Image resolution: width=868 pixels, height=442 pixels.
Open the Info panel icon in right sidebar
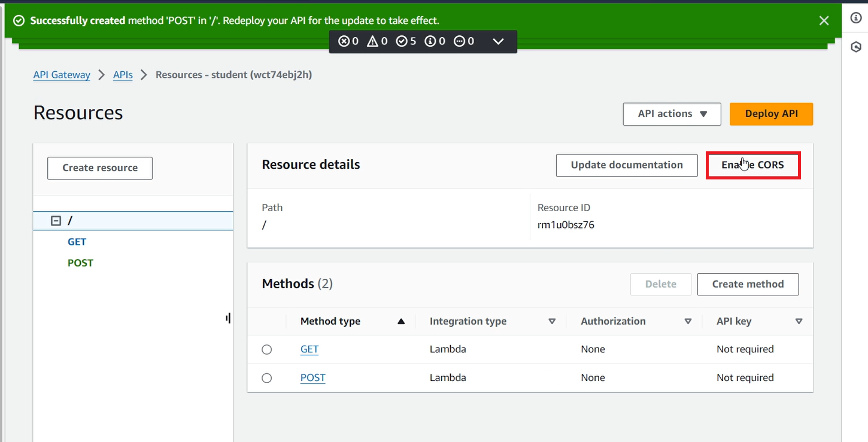pos(855,18)
